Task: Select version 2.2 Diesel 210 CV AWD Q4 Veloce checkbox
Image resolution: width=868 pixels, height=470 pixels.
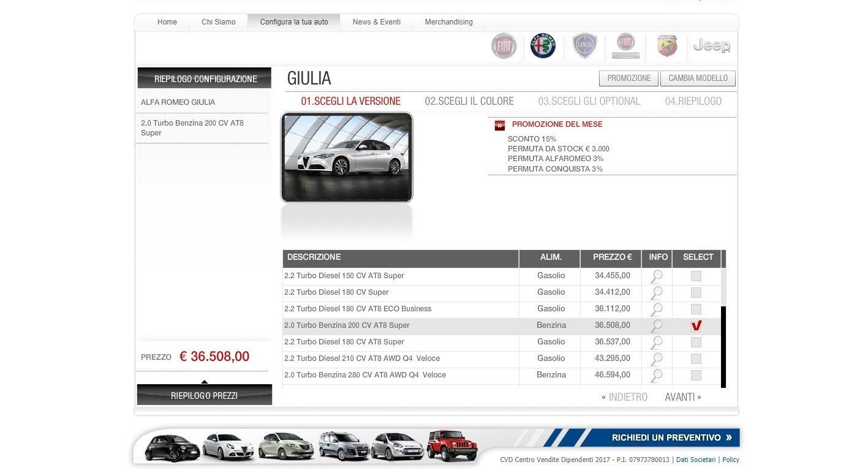Action: pos(696,359)
